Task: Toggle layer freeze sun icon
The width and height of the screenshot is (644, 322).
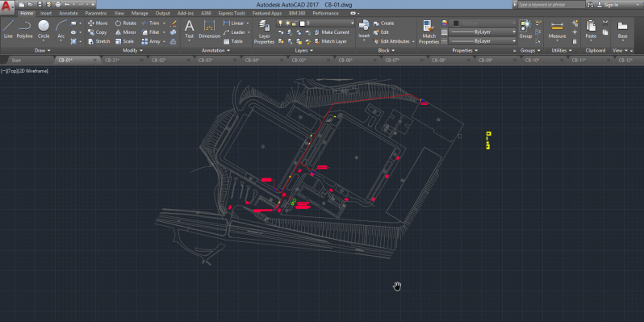Action: pos(288,23)
